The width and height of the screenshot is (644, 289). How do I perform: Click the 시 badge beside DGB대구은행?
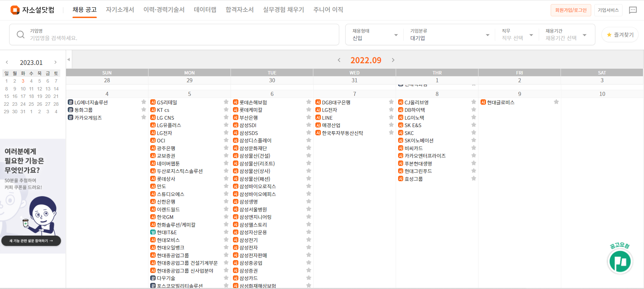[318, 102]
